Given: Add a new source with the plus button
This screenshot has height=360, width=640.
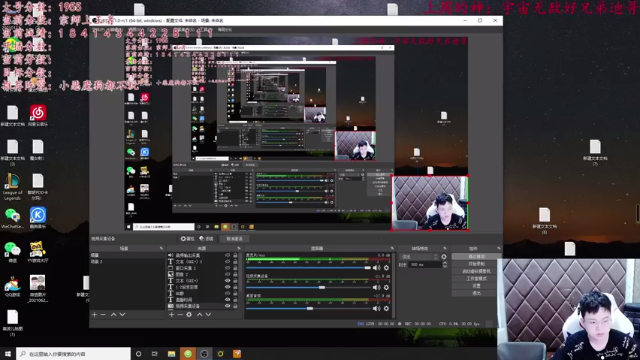Looking at the screenshot, I should pyautogui.click(x=171, y=315).
